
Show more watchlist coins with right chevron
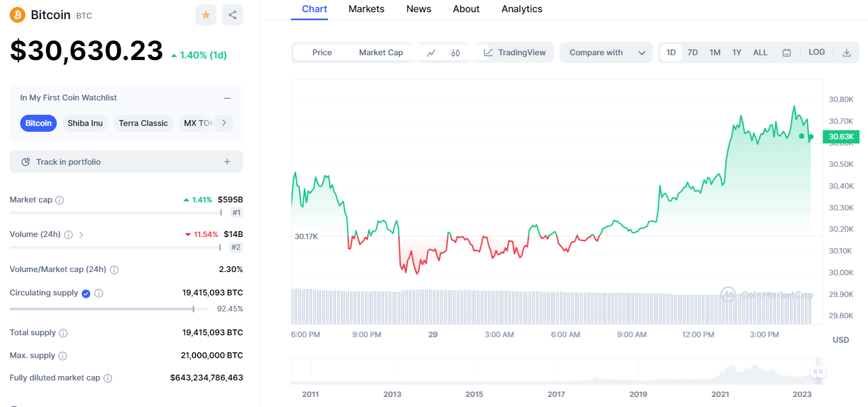click(x=224, y=123)
